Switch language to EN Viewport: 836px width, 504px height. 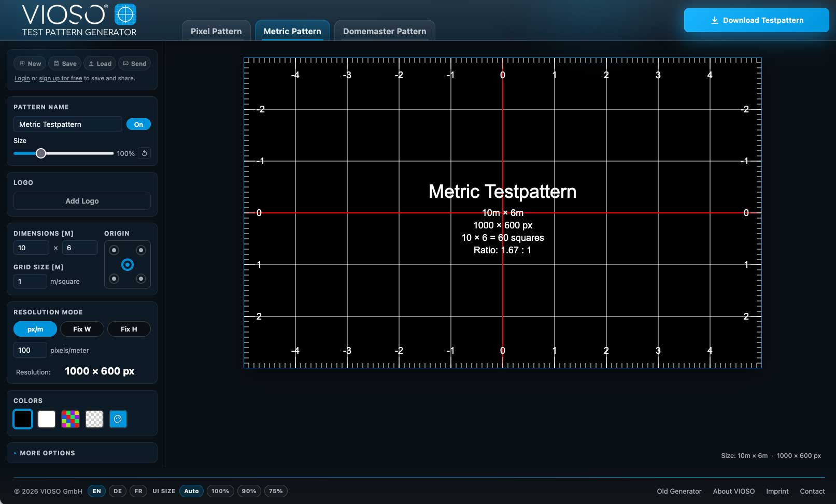(96, 491)
